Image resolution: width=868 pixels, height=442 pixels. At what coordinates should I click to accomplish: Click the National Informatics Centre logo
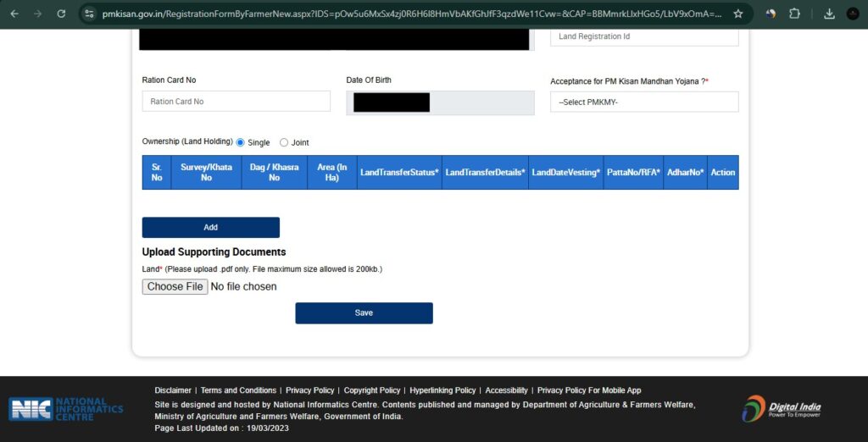pyautogui.click(x=66, y=409)
